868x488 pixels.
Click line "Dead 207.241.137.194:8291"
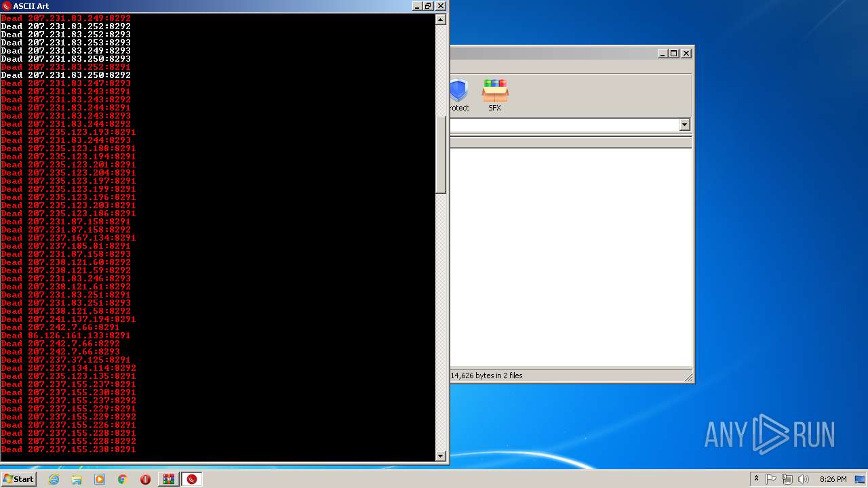(x=68, y=319)
